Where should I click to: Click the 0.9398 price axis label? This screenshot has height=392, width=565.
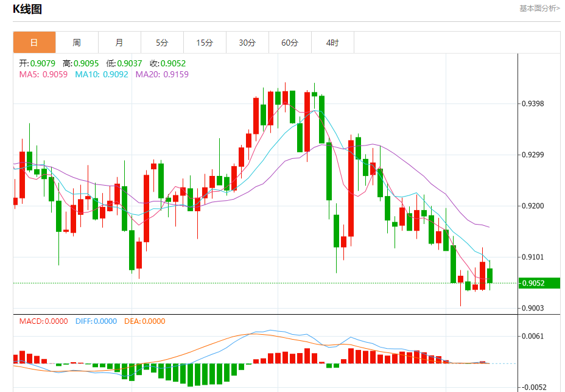point(533,103)
